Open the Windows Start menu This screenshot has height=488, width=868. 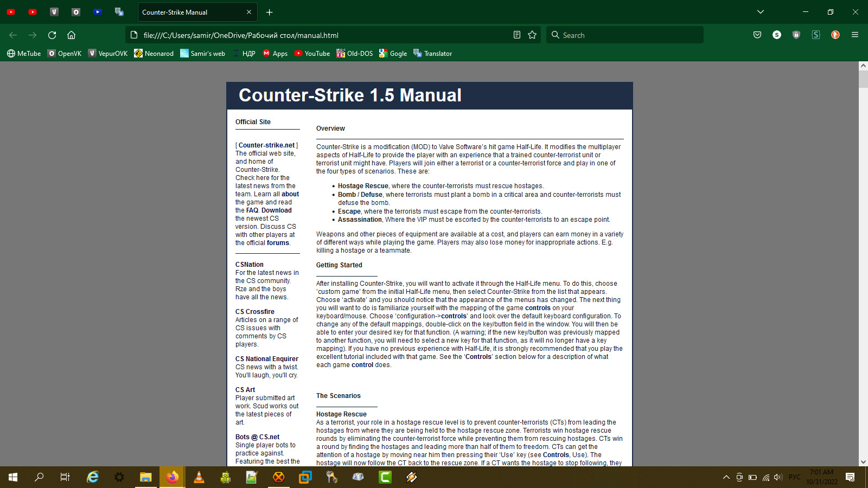(x=13, y=477)
